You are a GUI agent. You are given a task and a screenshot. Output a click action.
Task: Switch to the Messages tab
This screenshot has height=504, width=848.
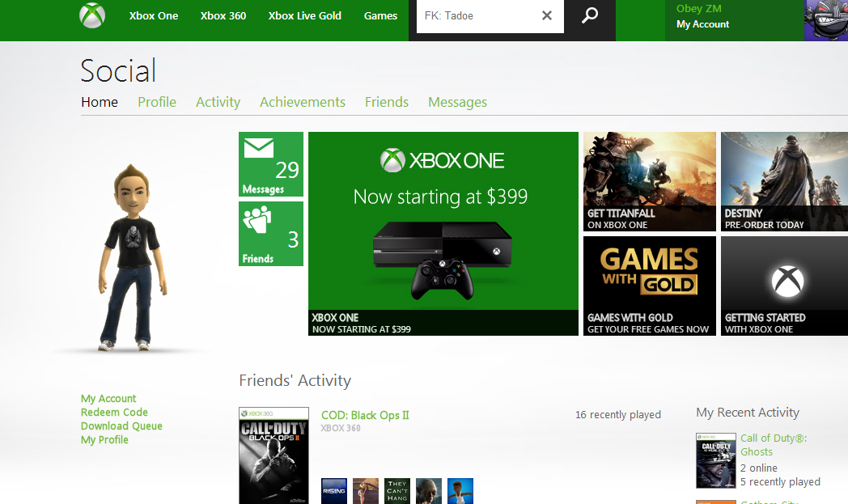457,102
